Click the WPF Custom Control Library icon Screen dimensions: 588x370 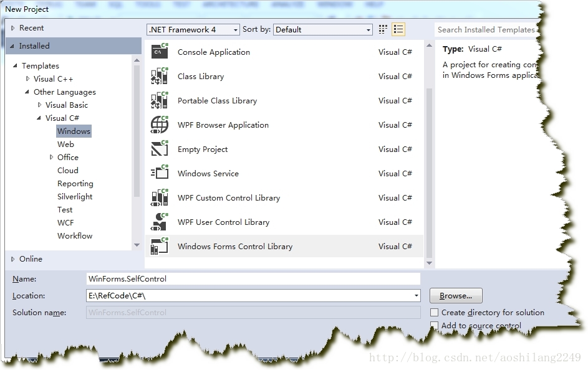(160, 197)
